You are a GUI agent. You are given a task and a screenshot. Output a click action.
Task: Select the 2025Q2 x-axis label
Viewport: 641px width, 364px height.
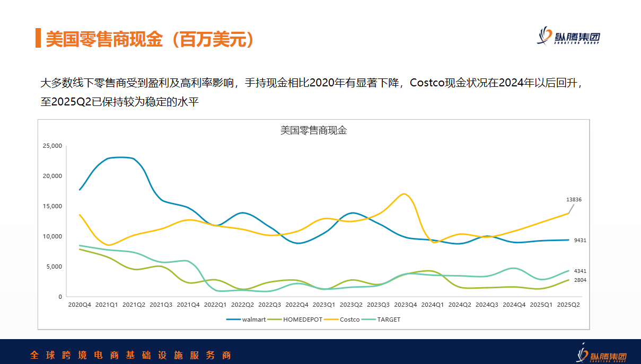click(568, 305)
